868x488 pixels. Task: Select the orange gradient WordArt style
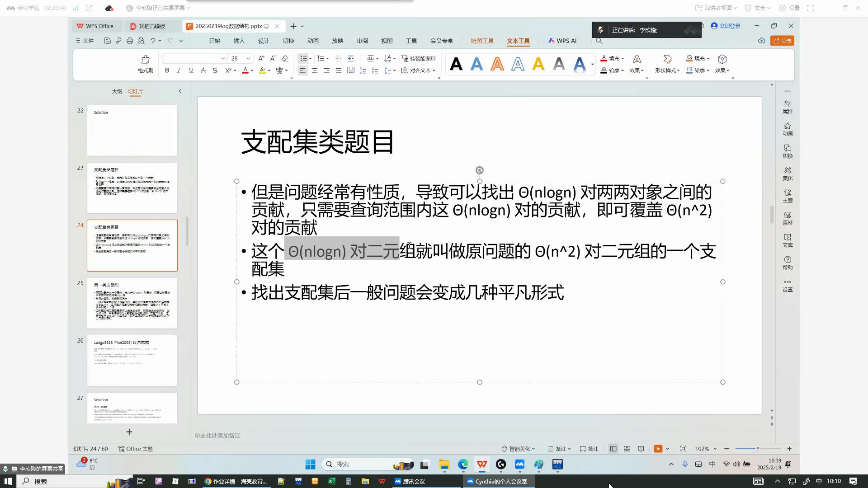tap(497, 64)
